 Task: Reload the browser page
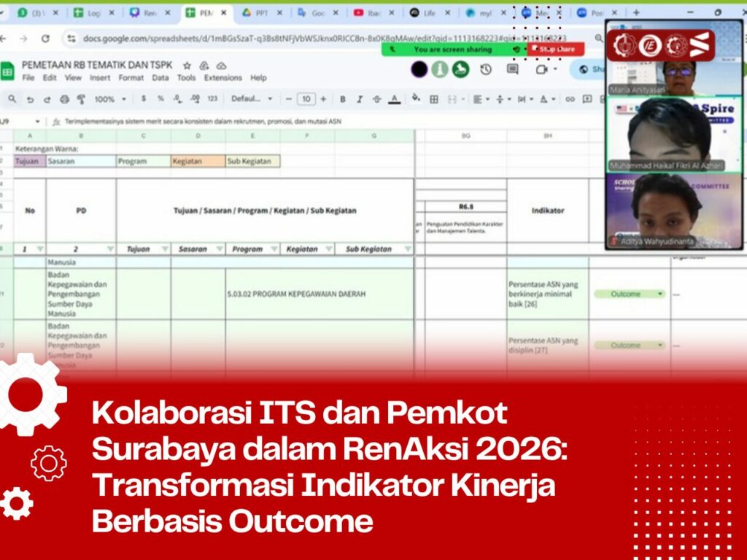tap(45, 39)
